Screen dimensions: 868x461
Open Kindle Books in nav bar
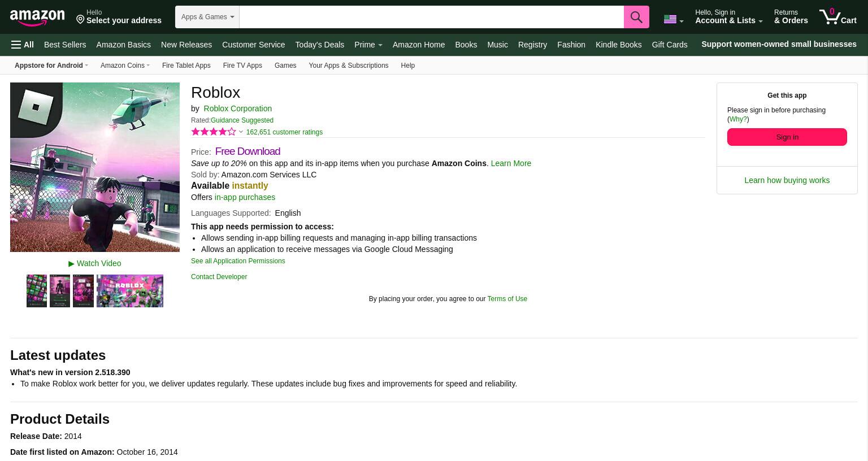pos(618,45)
